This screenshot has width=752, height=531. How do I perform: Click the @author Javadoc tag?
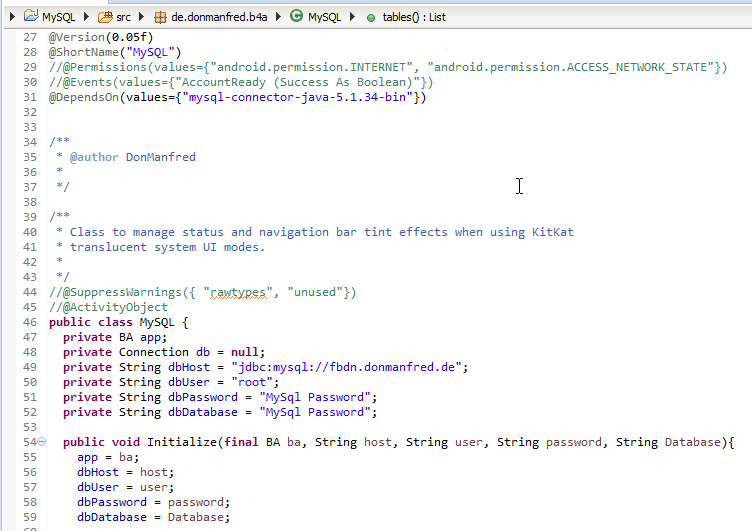(93, 157)
